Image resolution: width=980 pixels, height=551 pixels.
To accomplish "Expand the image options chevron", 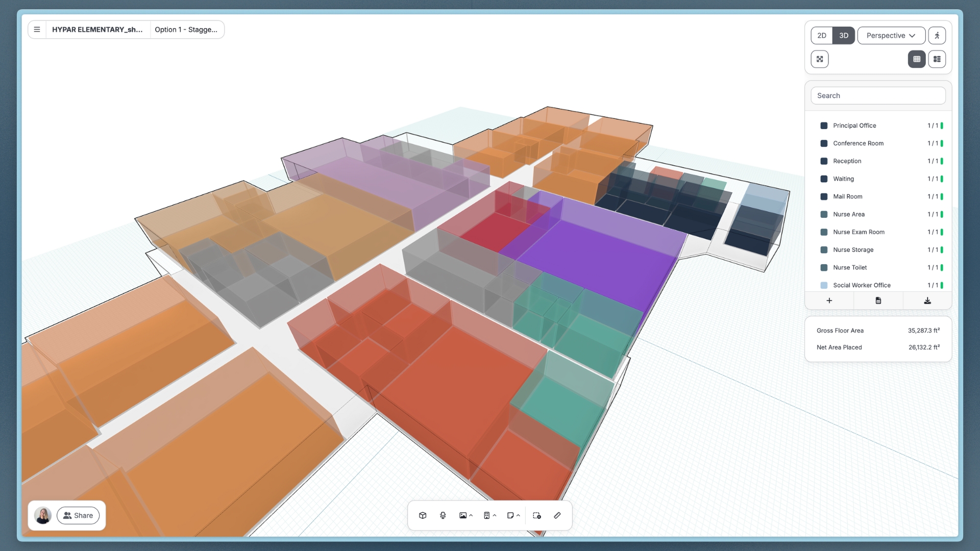I will pyautogui.click(x=471, y=515).
